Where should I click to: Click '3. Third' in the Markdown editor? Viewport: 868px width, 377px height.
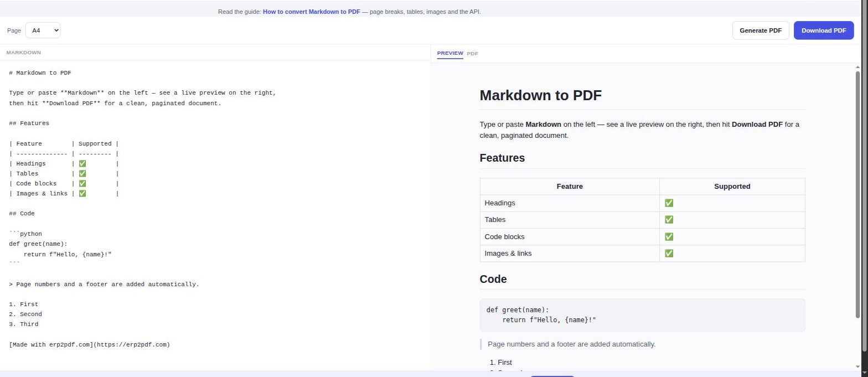[x=24, y=324]
